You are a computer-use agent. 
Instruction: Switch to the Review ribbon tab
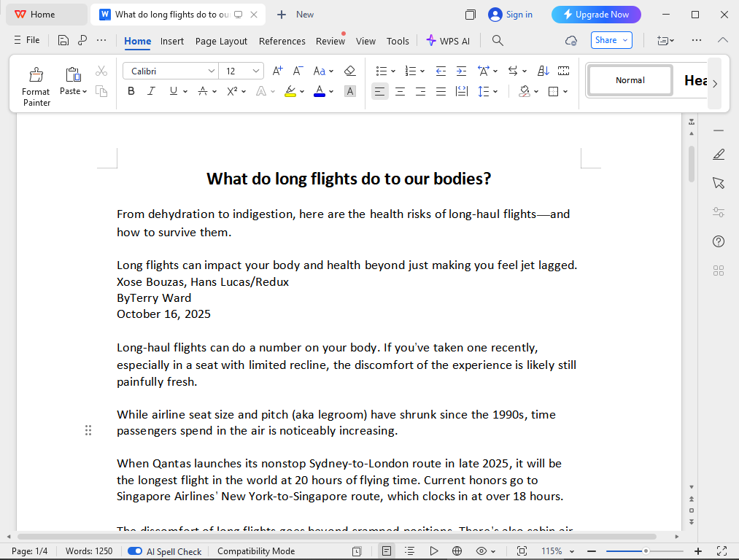click(x=330, y=42)
